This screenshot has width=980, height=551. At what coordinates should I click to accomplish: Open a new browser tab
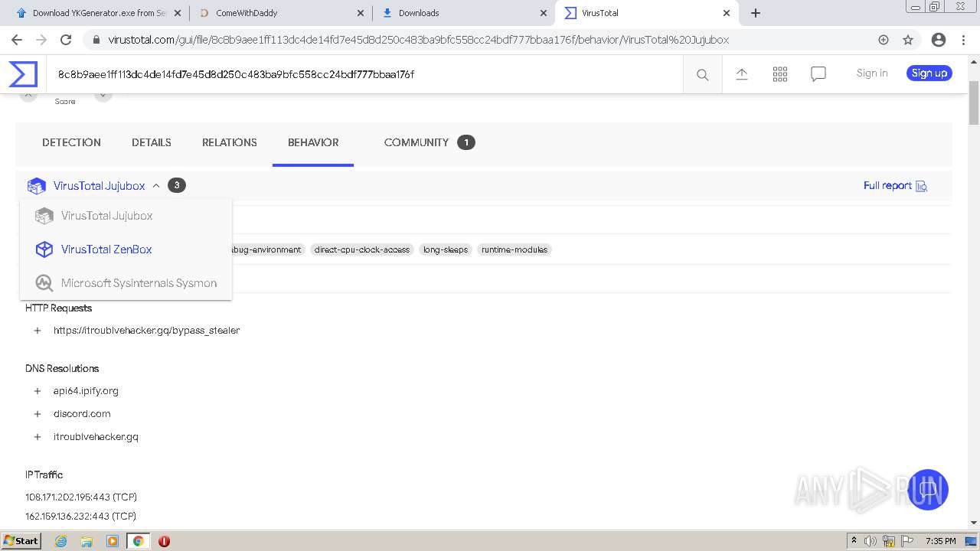[x=756, y=13]
